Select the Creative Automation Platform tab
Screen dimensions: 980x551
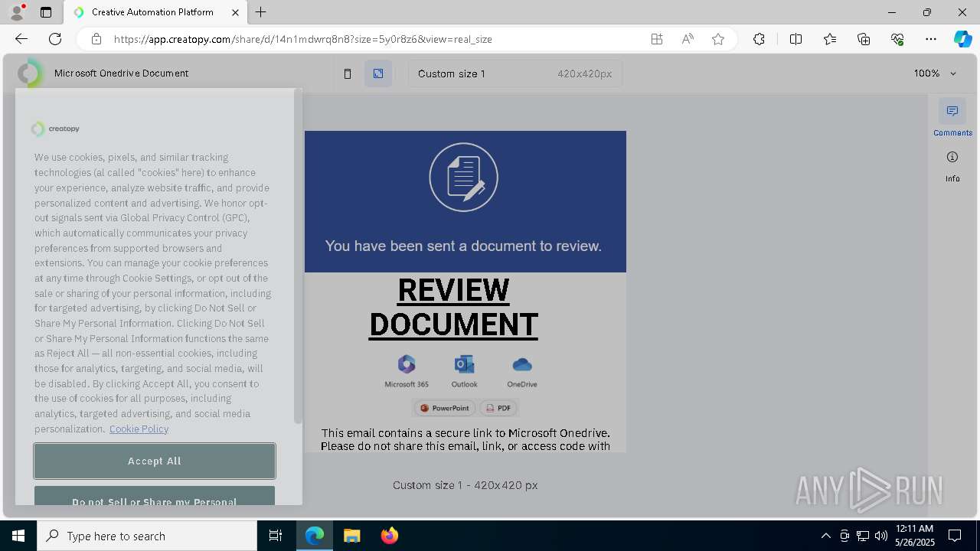point(152,12)
